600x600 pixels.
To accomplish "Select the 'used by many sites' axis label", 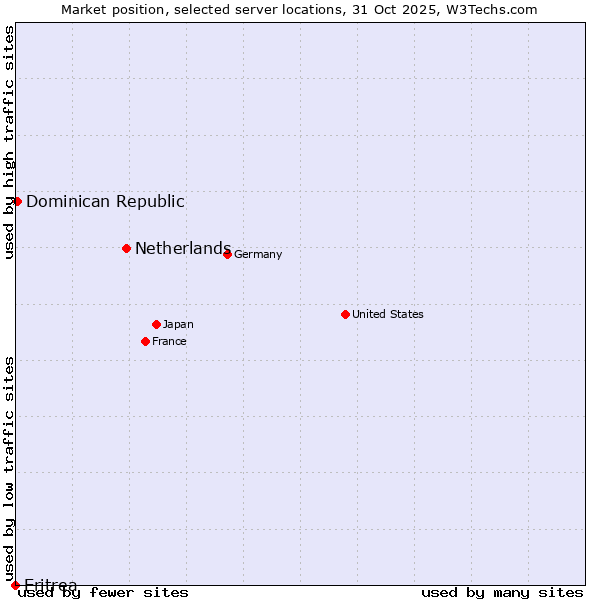I will point(502,592).
